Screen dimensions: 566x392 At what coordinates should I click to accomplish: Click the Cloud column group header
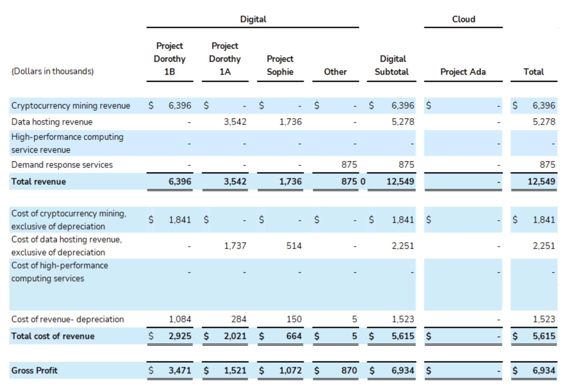point(463,19)
